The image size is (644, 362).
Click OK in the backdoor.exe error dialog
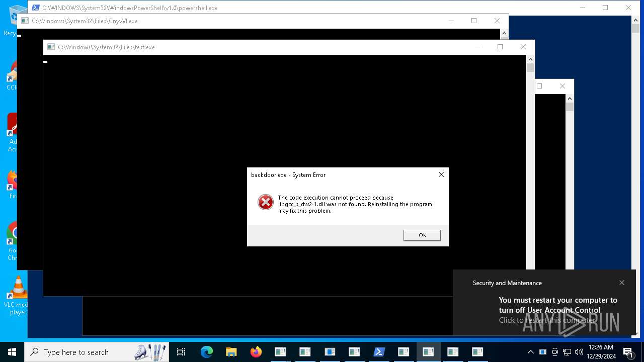[x=422, y=235]
